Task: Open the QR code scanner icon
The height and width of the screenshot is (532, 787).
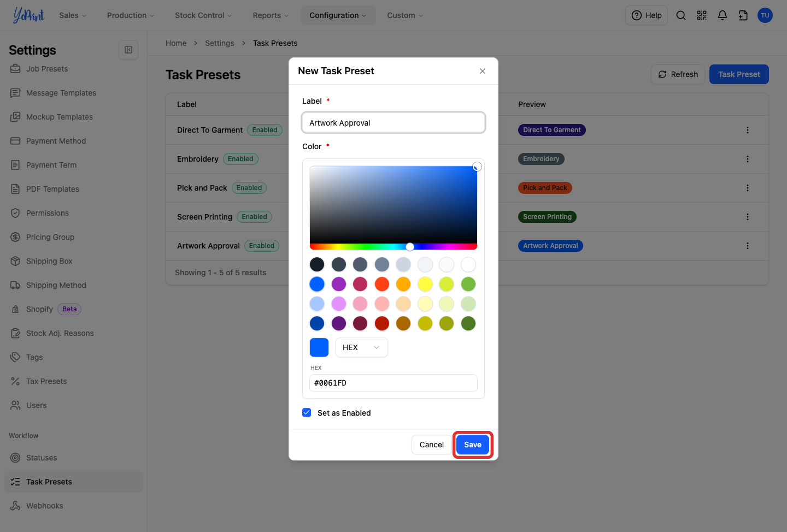Action: 702,15
